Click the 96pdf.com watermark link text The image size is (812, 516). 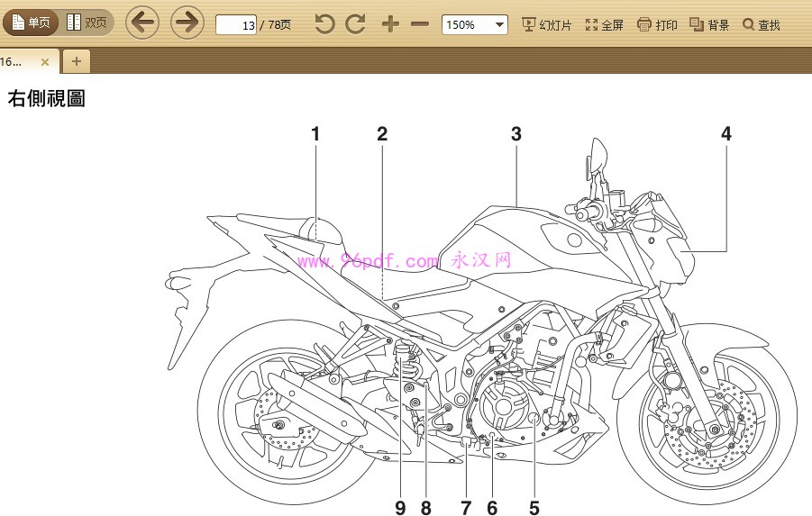click(x=367, y=261)
